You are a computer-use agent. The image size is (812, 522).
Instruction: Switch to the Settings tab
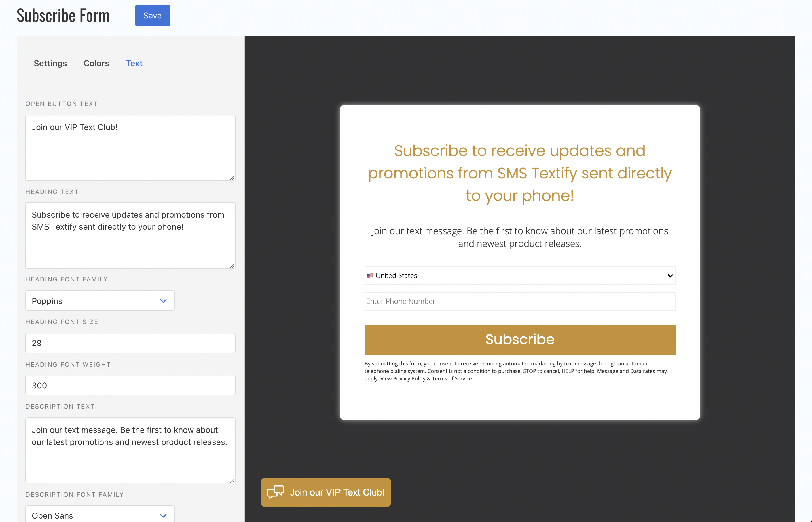pos(50,63)
